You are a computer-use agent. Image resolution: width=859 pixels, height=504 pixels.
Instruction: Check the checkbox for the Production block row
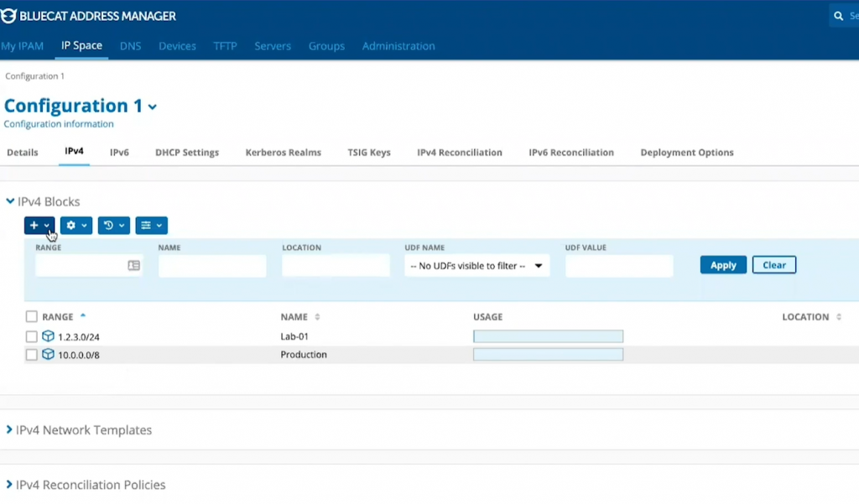(x=31, y=354)
